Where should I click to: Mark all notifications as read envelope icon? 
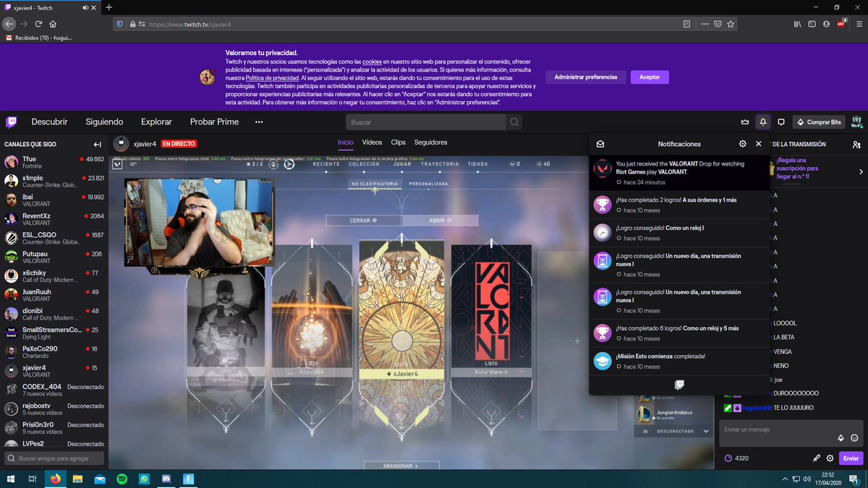tap(600, 144)
